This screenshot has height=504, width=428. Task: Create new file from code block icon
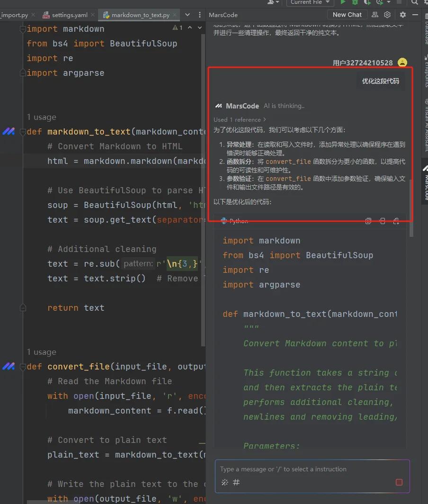coord(396,221)
